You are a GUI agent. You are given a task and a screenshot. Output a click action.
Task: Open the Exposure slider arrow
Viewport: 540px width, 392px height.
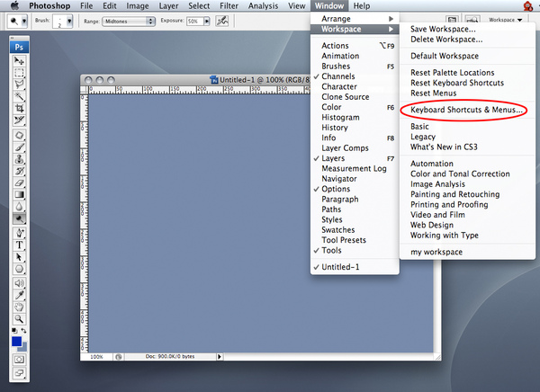coord(207,22)
